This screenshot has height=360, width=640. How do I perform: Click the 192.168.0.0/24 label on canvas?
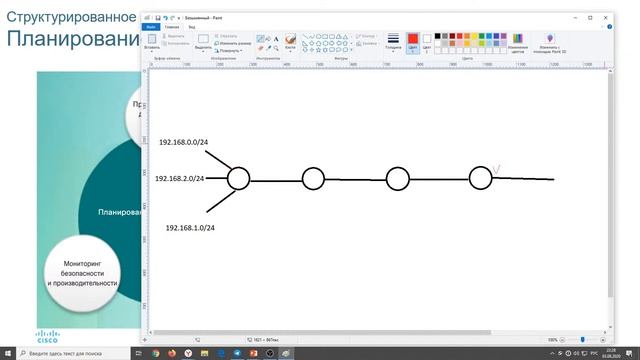click(x=183, y=142)
